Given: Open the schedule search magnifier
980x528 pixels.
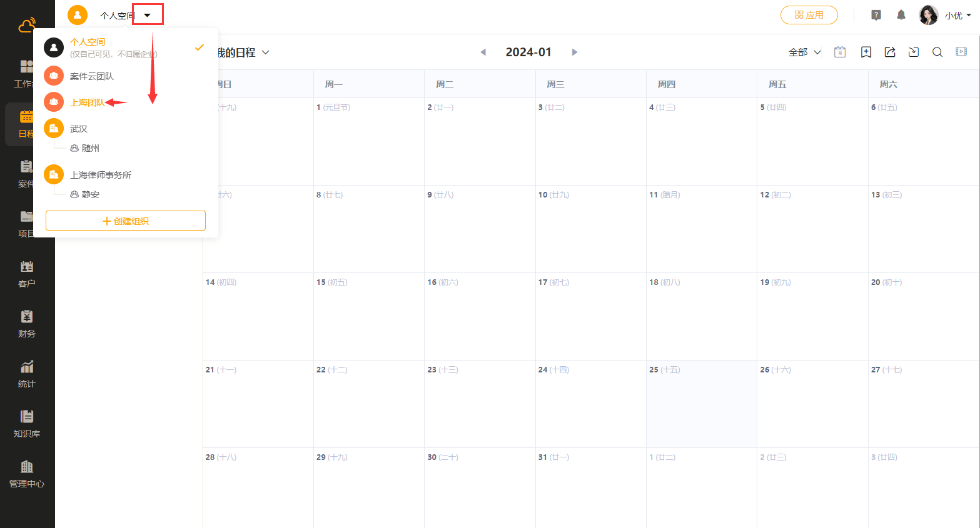Looking at the screenshot, I should tap(937, 52).
